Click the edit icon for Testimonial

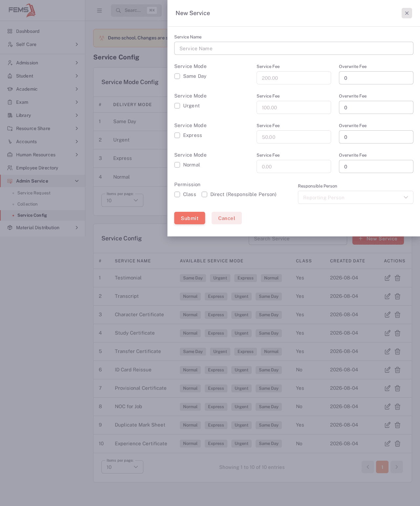388,278
